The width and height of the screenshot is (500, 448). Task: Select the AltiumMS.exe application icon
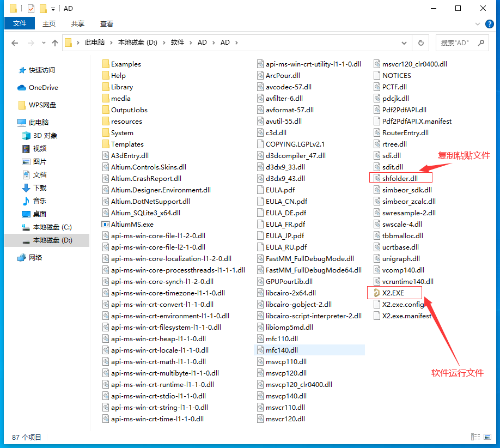[106, 225]
